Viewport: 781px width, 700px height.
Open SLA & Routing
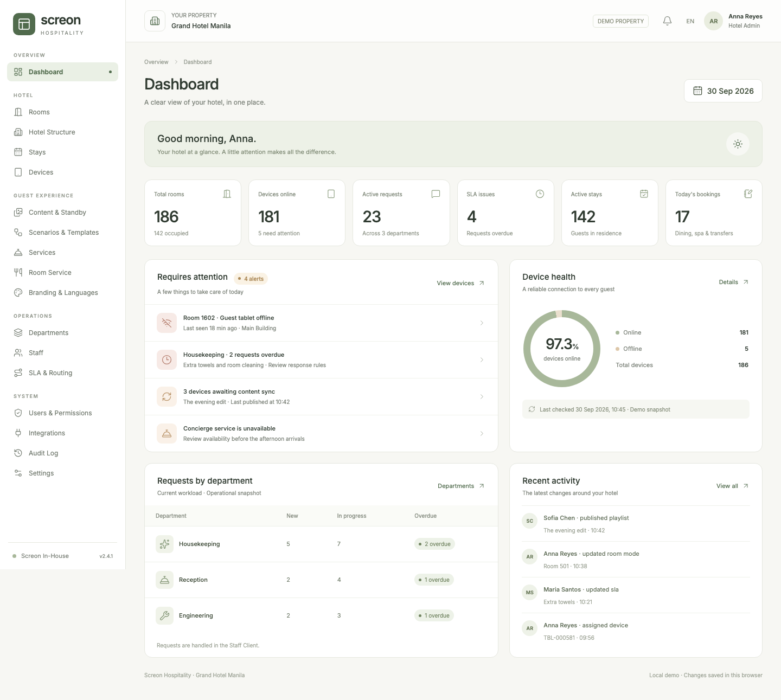tap(62, 373)
